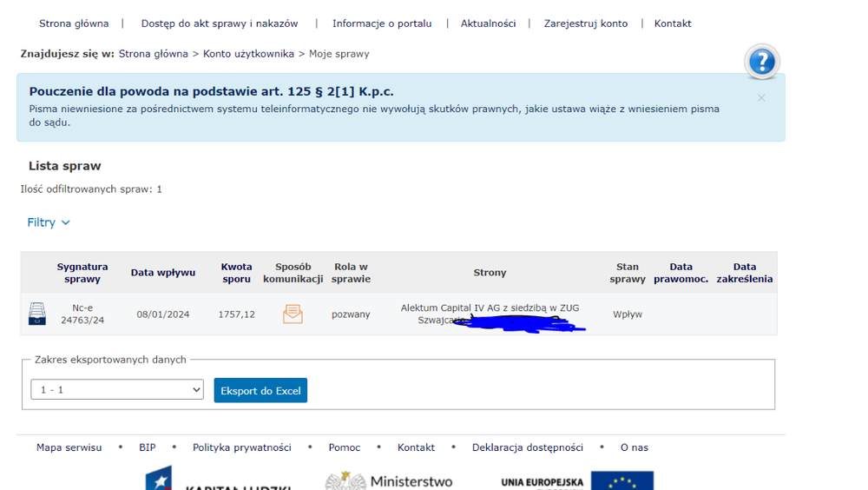Click the Sposób komunikacji column header
Screen dimensions: 868x490
293,273
